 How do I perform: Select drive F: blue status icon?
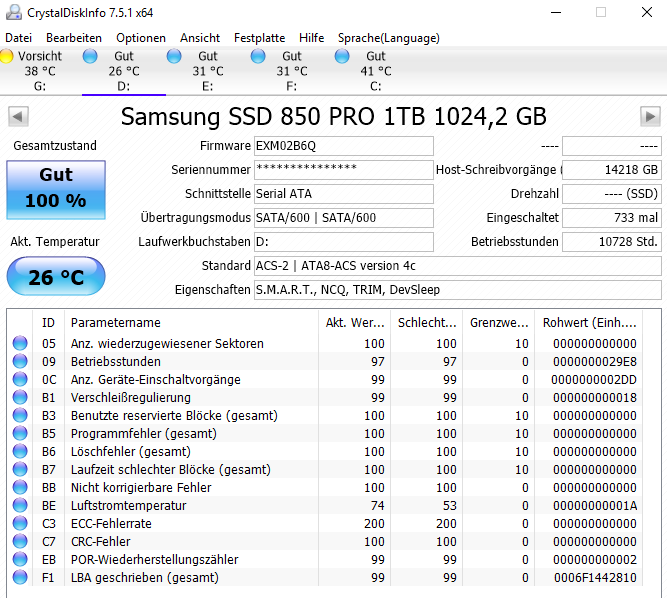coord(258,56)
